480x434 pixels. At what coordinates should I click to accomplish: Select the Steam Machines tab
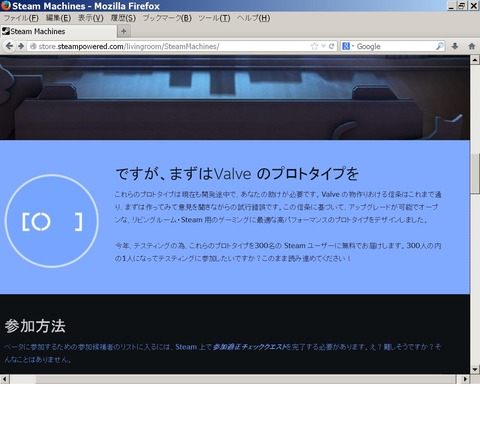point(58,31)
